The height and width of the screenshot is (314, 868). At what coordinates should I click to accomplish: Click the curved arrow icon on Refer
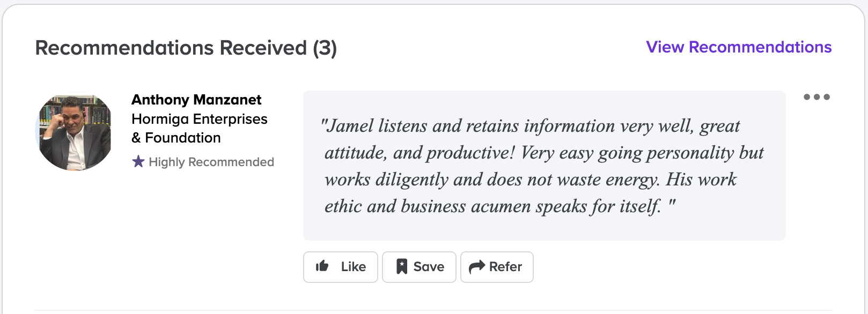(476, 267)
